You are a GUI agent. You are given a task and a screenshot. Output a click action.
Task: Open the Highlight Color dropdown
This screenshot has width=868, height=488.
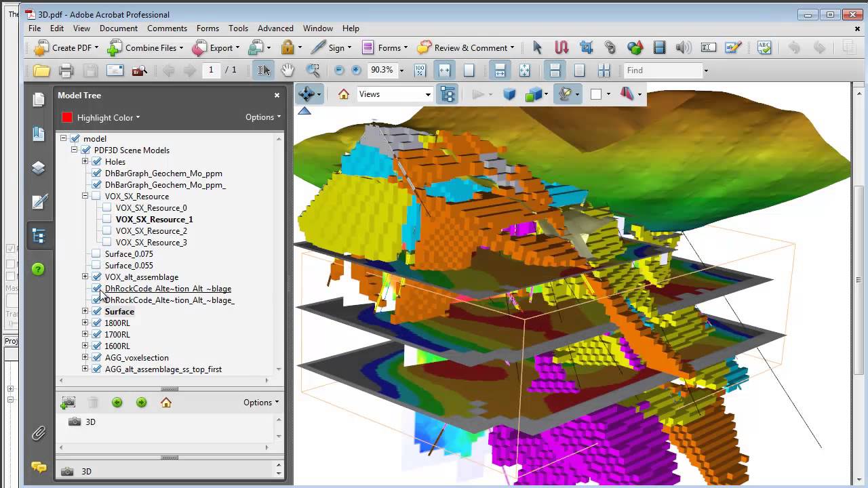tap(108, 117)
